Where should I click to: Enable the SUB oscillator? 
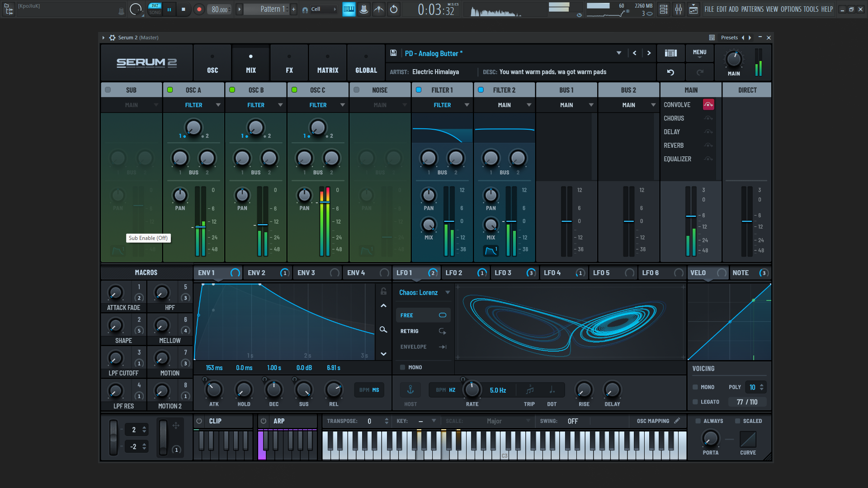pyautogui.click(x=108, y=90)
